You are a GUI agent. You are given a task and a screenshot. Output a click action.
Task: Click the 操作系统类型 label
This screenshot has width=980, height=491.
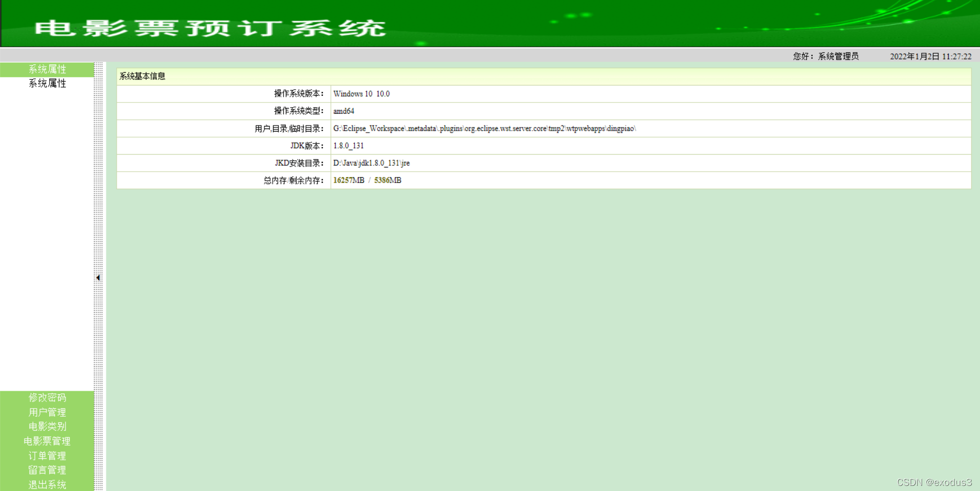click(299, 111)
